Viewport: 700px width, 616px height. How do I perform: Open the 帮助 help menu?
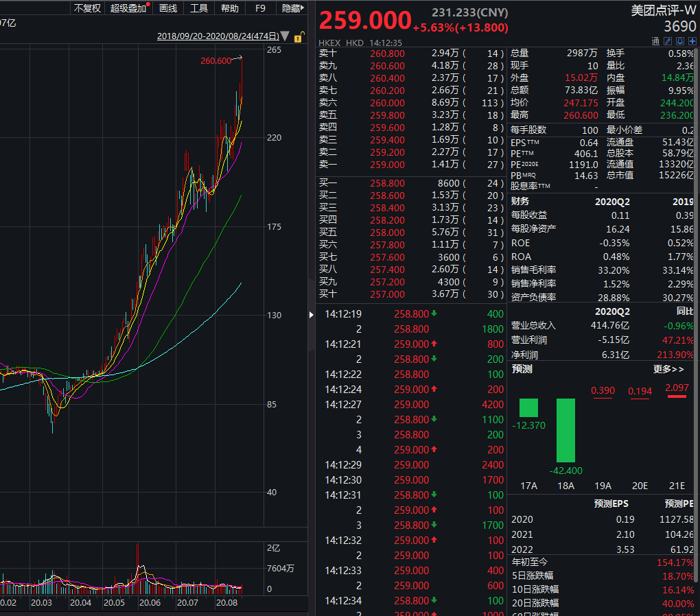229,8
